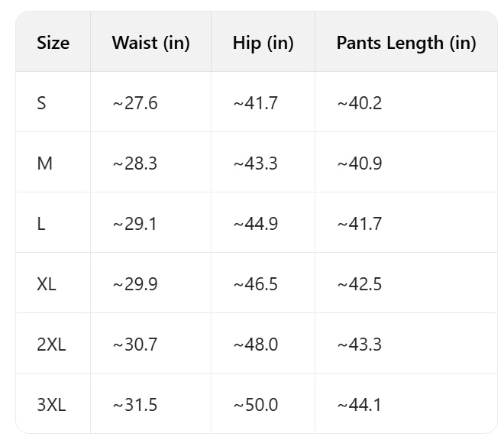Pick the ~44.9 hip measurement
Image resolution: width=504 pixels, height=440 pixels.
coord(255,224)
